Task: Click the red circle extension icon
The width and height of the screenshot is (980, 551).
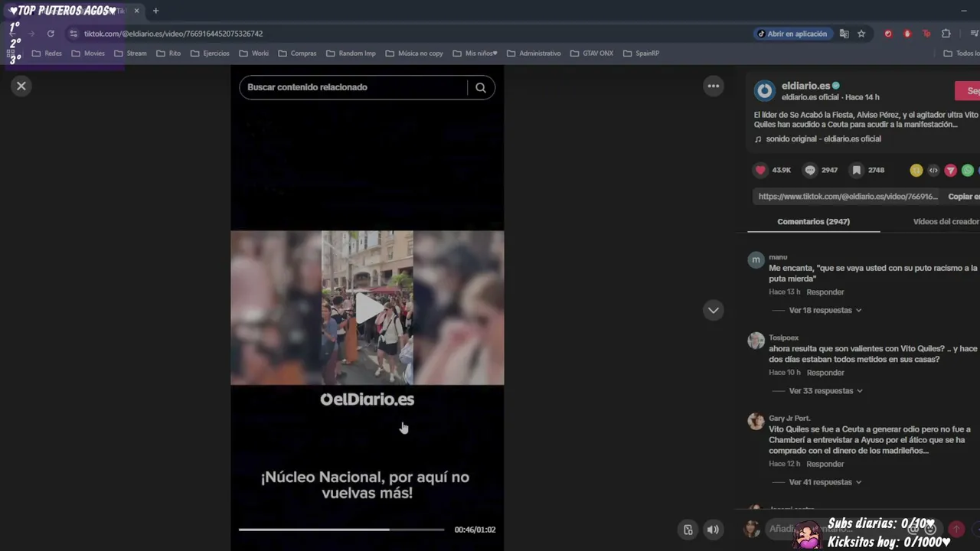Action: (888, 34)
